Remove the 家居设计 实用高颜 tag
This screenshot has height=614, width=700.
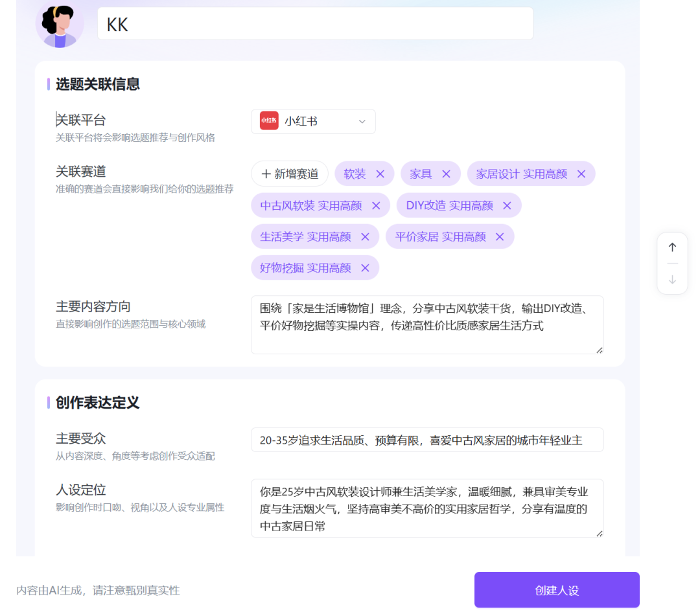(581, 174)
